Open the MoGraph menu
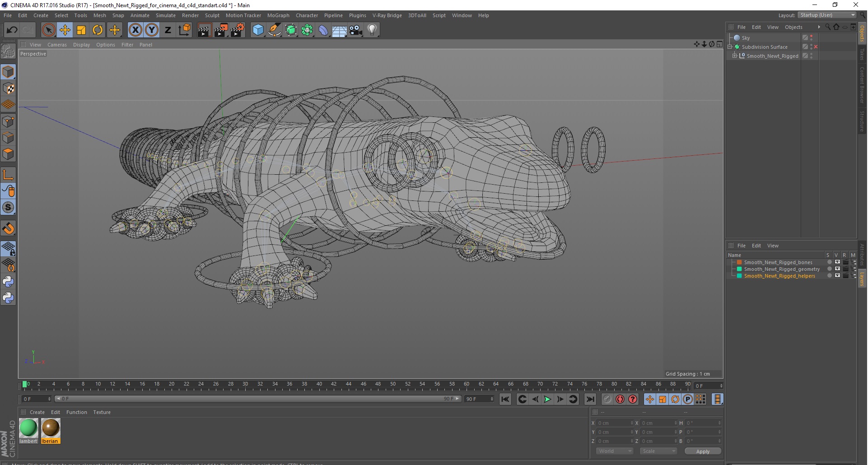 click(x=278, y=15)
